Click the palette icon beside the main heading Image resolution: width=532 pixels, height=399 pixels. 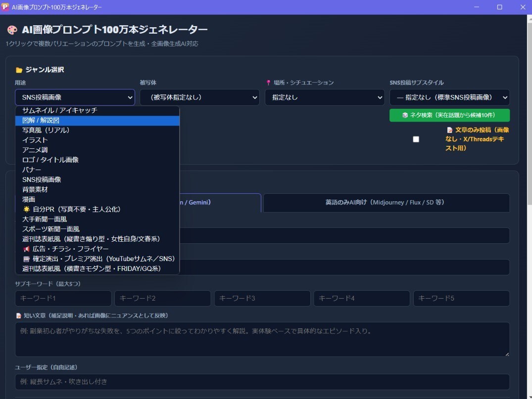pos(12,30)
